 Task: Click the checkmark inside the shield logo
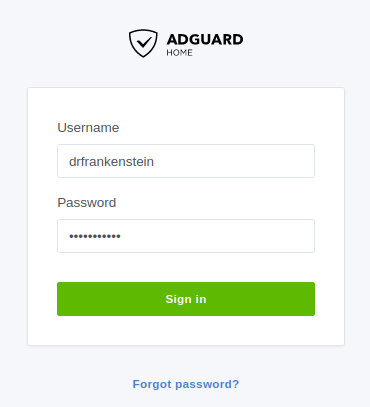point(144,42)
